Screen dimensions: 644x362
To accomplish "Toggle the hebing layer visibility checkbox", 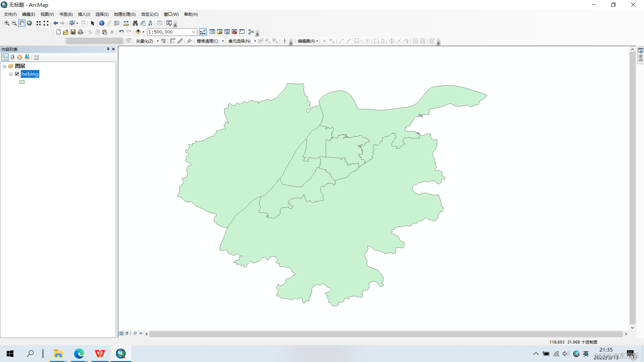I will coord(17,74).
